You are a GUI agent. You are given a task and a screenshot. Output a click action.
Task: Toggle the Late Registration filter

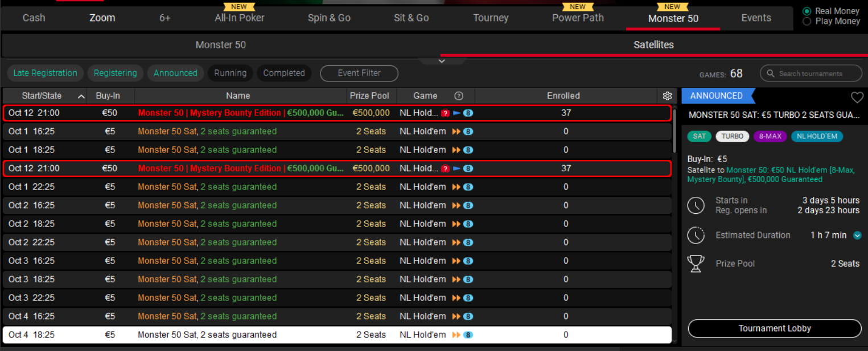point(45,73)
